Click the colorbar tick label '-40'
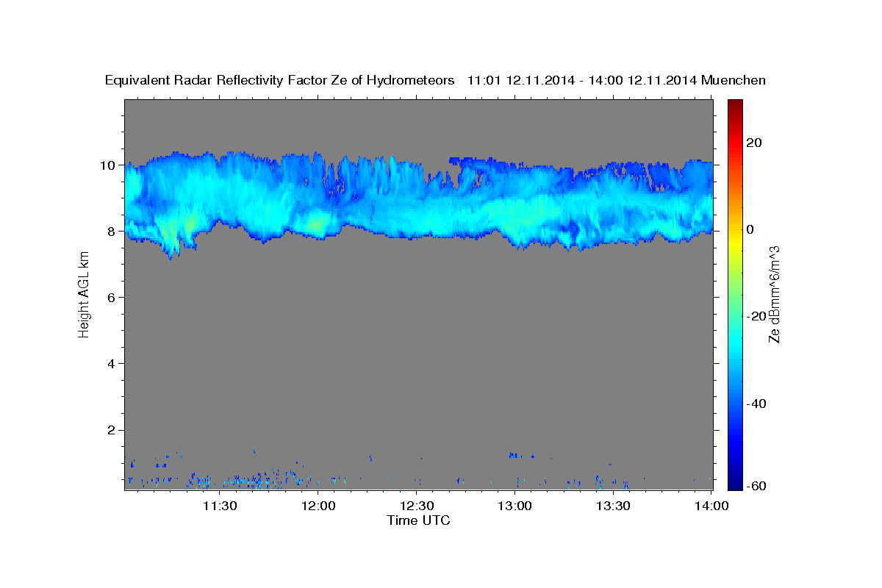The image size is (882, 588). tap(756, 404)
